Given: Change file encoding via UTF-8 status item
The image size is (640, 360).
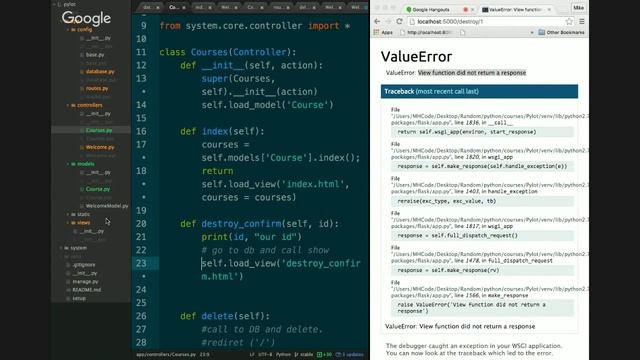Looking at the screenshot, I should tap(265, 354).
